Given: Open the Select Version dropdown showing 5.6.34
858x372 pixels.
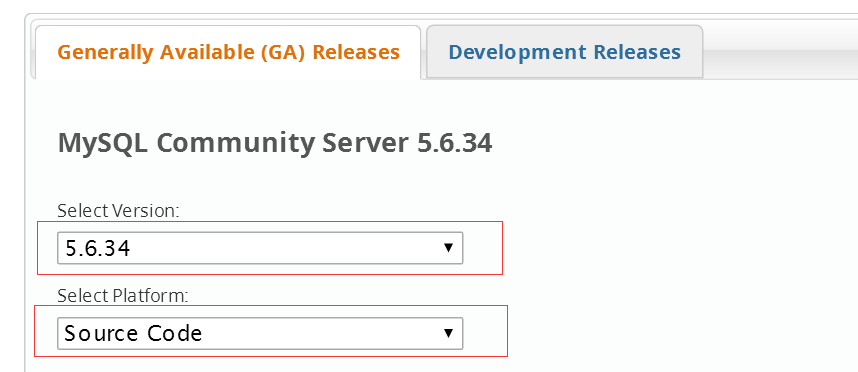Looking at the screenshot, I should click(260, 248).
